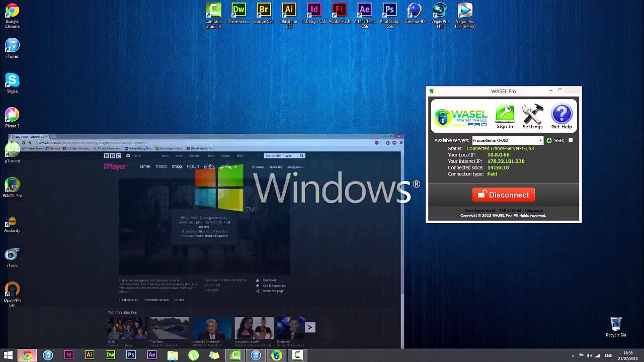Click the Get Help question mark icon
The height and width of the screenshot is (362, 644).
click(x=561, y=117)
